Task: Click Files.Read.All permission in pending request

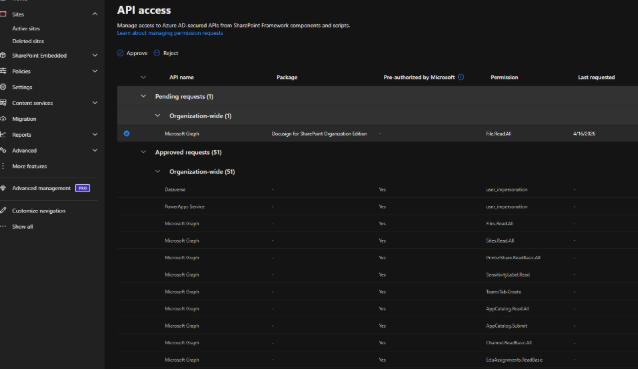Action: point(498,134)
